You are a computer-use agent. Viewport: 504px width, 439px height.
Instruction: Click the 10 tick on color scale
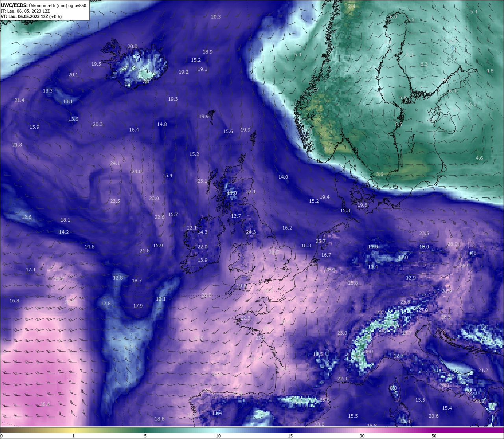pos(218,436)
